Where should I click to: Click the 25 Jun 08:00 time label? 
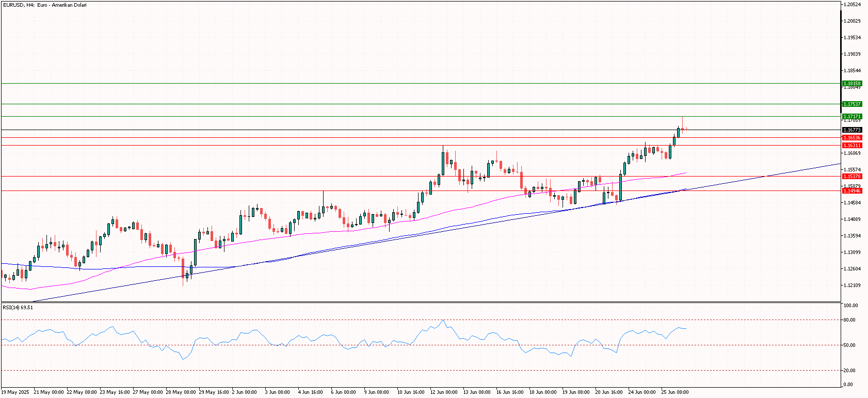pos(675,392)
